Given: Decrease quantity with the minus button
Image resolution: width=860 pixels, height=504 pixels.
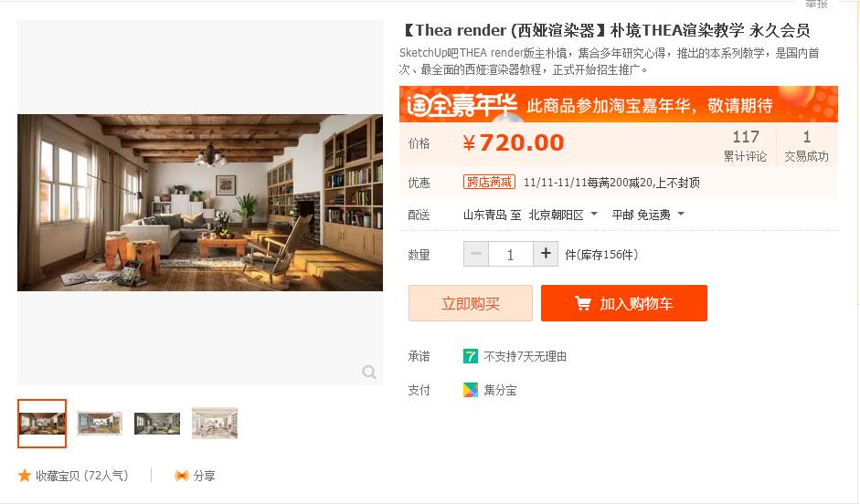Looking at the screenshot, I should tap(476, 254).
